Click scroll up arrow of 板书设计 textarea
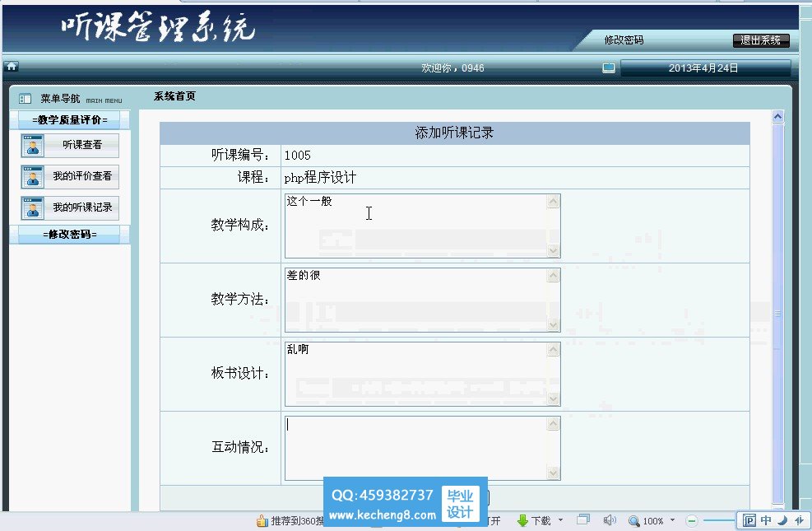 point(553,350)
